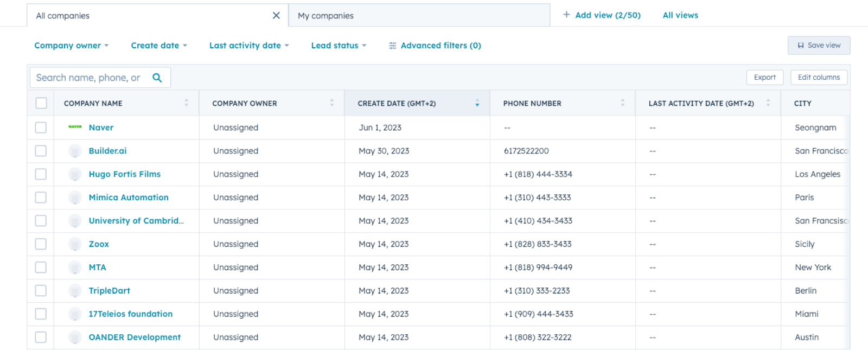Click Hugo Fortis Films avatar icon

click(75, 174)
